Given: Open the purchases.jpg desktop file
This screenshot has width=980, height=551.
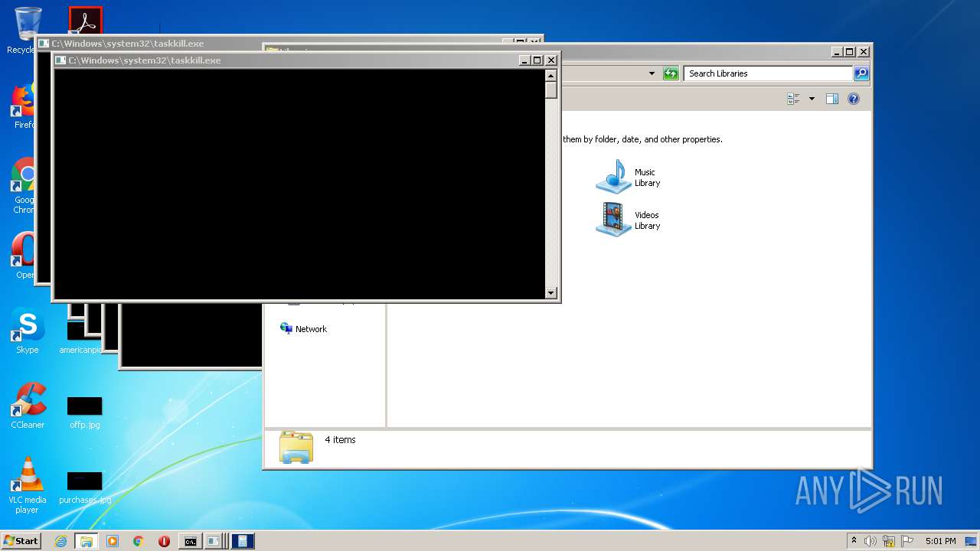Looking at the screenshot, I should [84, 487].
